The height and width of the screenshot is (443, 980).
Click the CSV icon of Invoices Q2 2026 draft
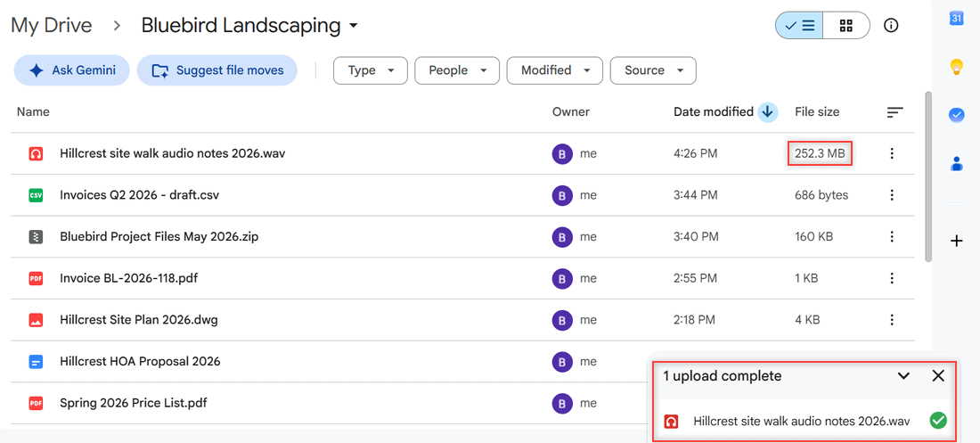(x=36, y=195)
